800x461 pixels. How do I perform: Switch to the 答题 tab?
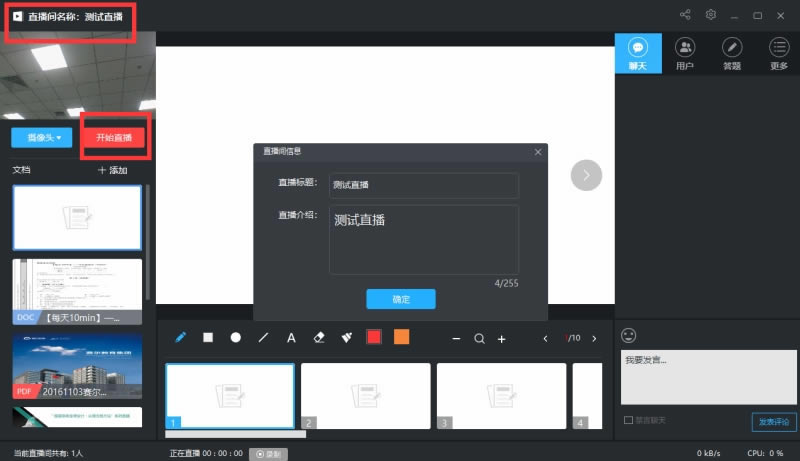[x=732, y=53]
